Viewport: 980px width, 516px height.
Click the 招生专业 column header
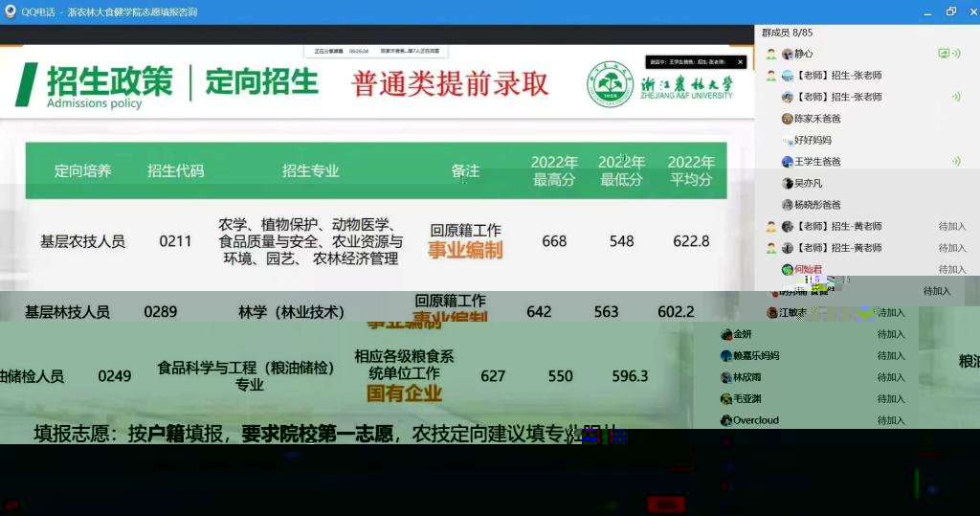(x=311, y=170)
